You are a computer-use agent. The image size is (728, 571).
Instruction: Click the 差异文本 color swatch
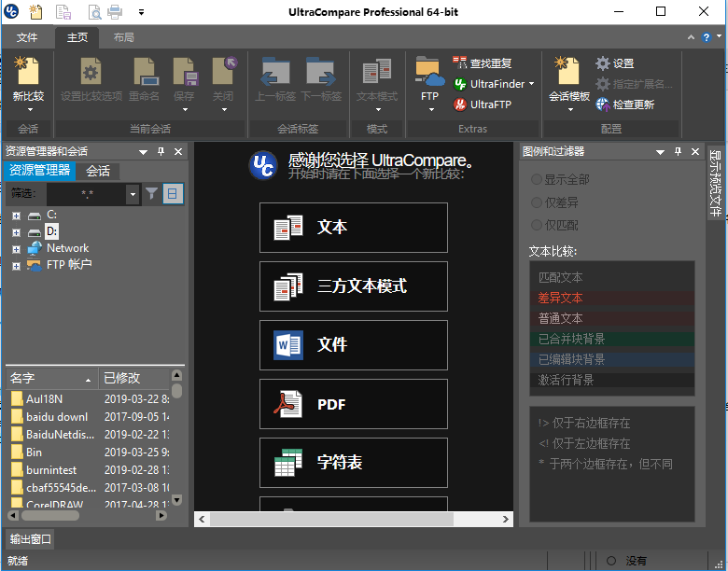tap(612, 298)
